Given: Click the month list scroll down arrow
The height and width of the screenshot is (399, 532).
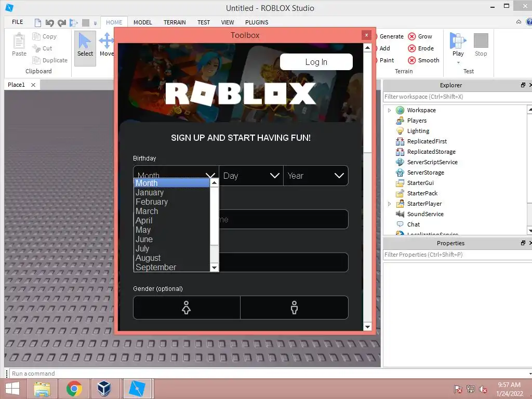Looking at the screenshot, I should tap(214, 268).
